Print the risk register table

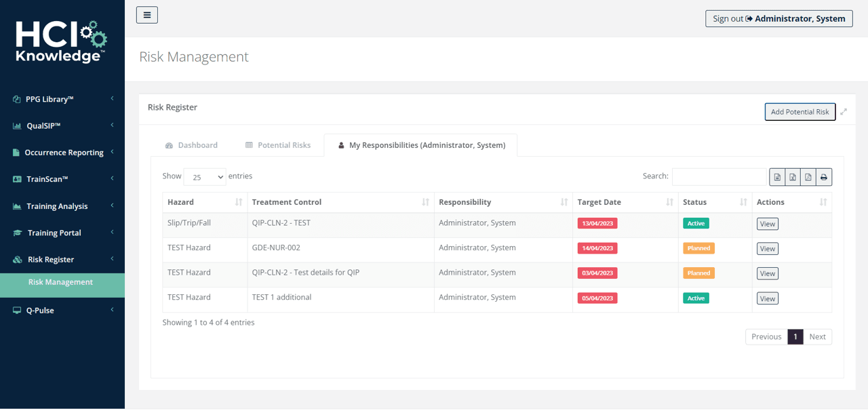[x=824, y=177]
